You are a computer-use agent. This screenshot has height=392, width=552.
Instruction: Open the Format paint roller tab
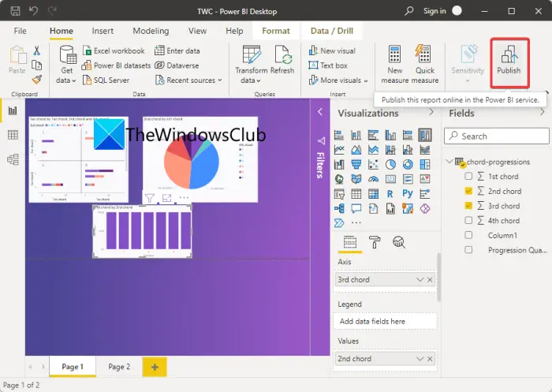(x=375, y=242)
